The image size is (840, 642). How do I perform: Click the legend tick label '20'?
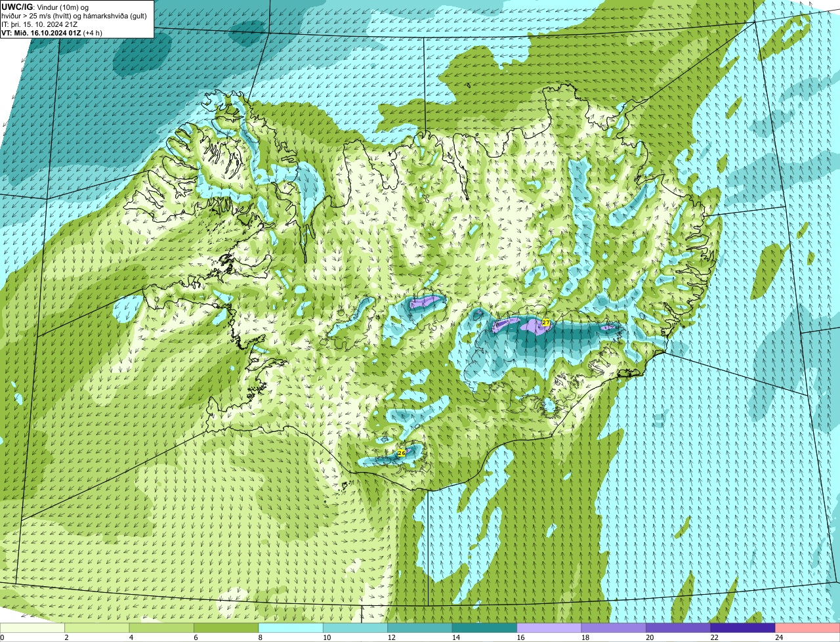649,637
